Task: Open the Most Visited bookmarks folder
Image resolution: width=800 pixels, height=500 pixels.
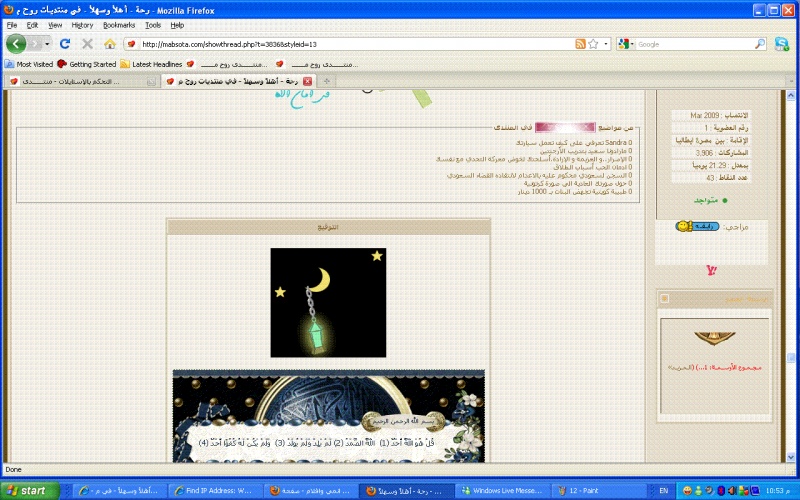Action: pos(29,63)
